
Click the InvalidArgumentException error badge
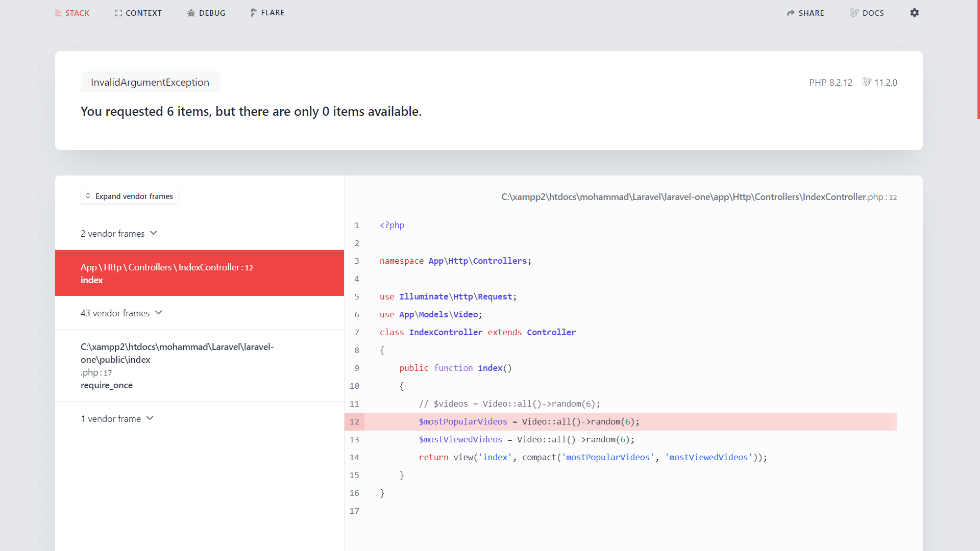[150, 82]
